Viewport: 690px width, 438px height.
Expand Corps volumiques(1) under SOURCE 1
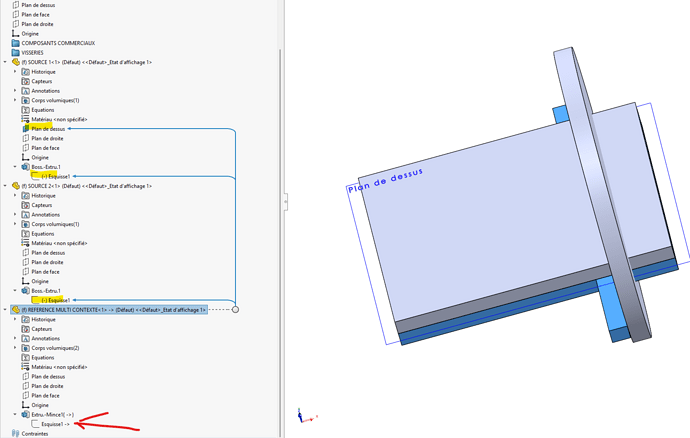pyautogui.click(x=15, y=100)
